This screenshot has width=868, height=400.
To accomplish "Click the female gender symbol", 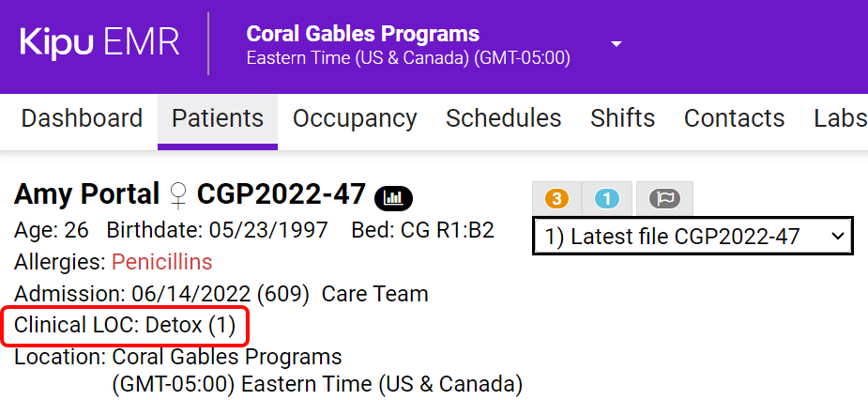I will tap(177, 195).
